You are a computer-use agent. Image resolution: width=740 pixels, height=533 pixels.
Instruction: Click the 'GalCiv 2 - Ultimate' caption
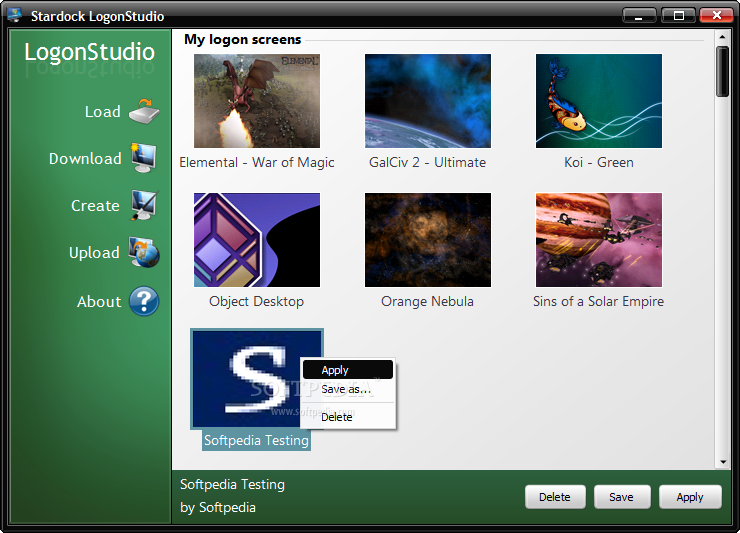click(x=428, y=162)
